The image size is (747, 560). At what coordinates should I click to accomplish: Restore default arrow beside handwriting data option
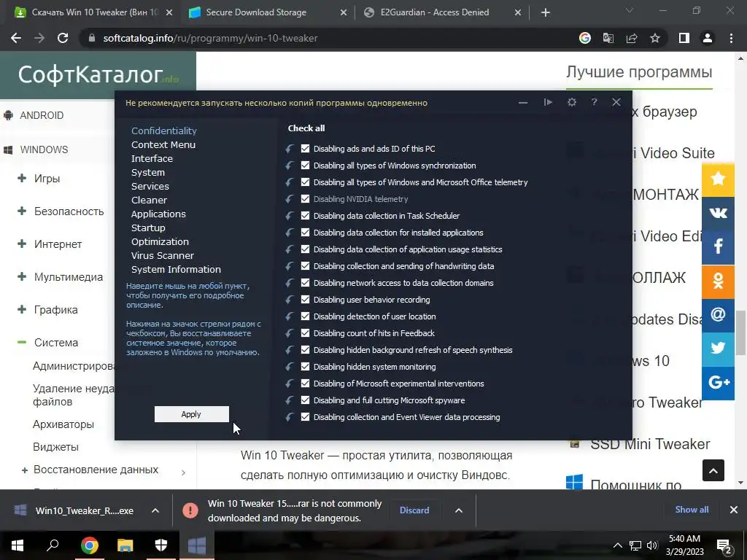tap(289, 266)
